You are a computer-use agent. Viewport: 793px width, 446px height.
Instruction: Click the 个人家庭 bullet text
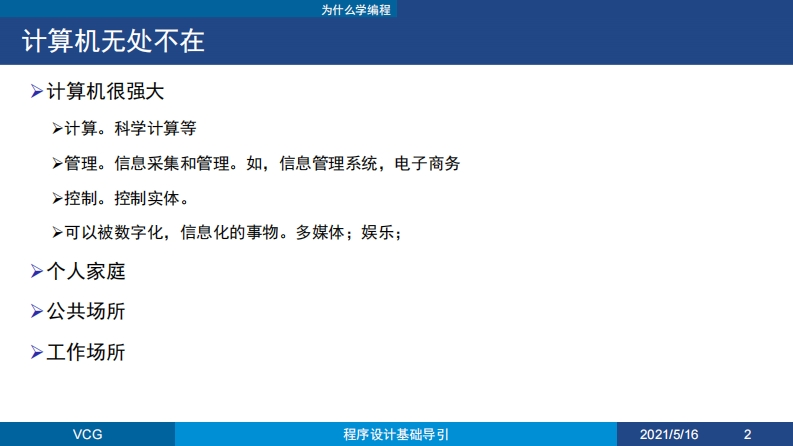pyautogui.click(x=86, y=270)
